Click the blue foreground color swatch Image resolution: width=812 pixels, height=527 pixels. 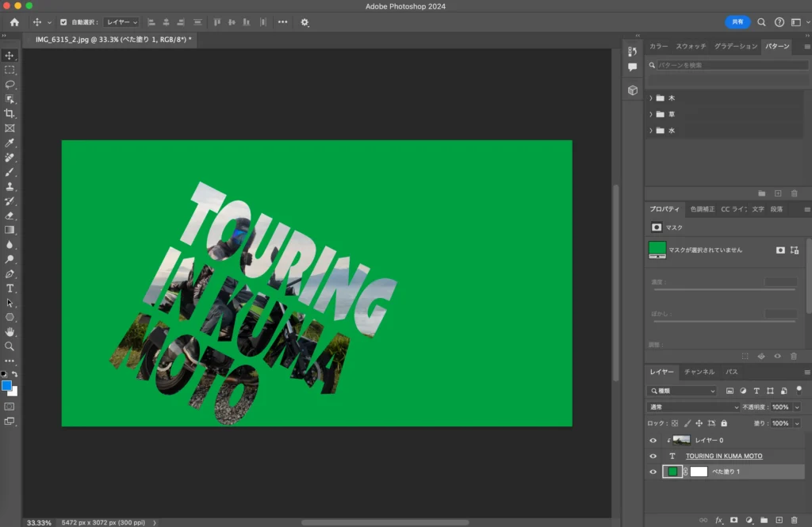tap(6, 385)
